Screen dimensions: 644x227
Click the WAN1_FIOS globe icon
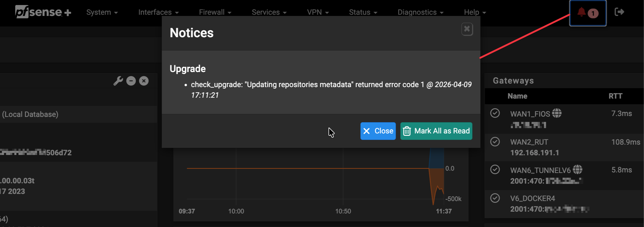click(557, 113)
